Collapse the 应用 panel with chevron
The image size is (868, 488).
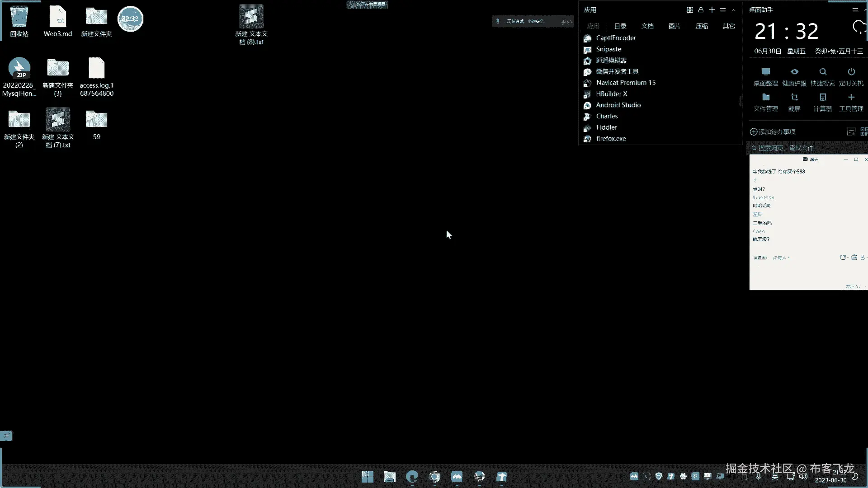[x=734, y=10]
